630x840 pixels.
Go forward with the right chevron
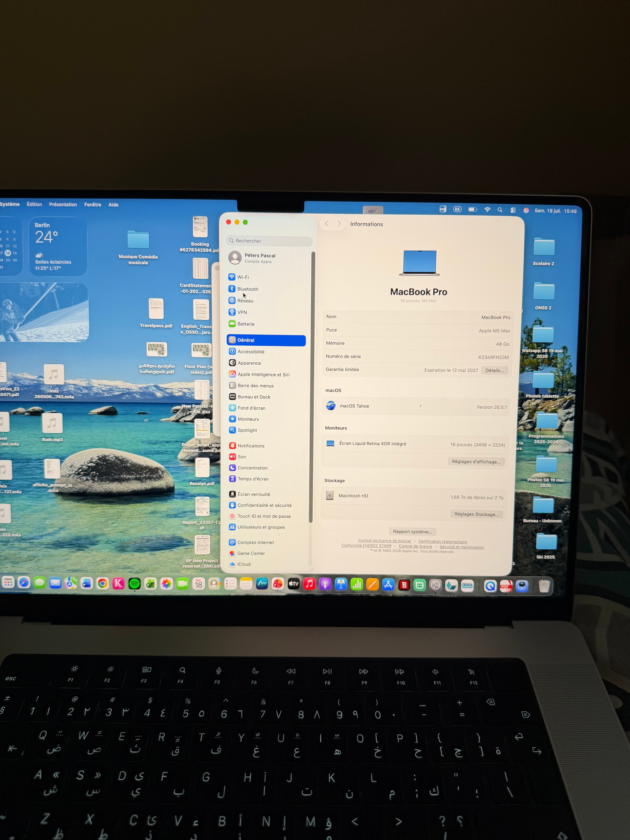(x=339, y=224)
